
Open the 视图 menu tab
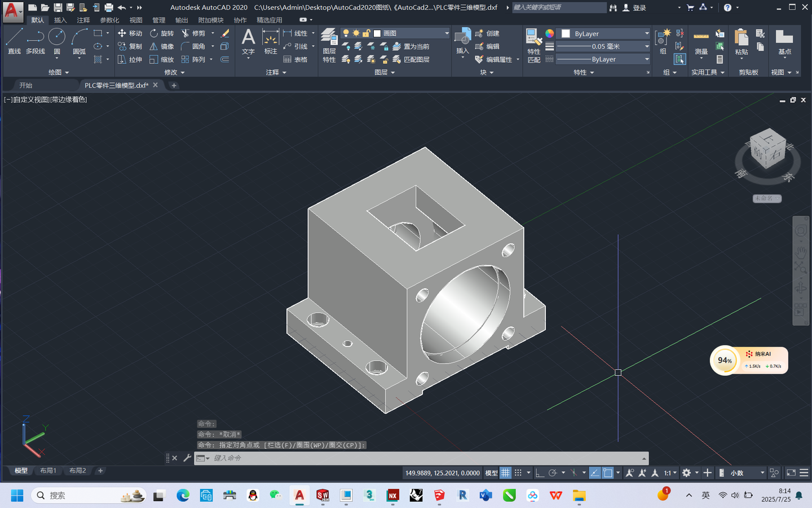[x=136, y=20]
